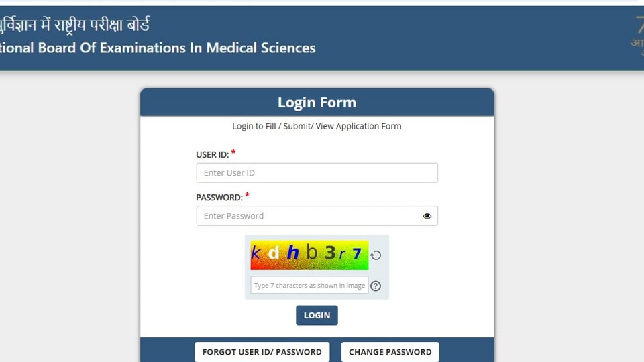
Task: Click the letter k in captcha
Action: coord(255,253)
